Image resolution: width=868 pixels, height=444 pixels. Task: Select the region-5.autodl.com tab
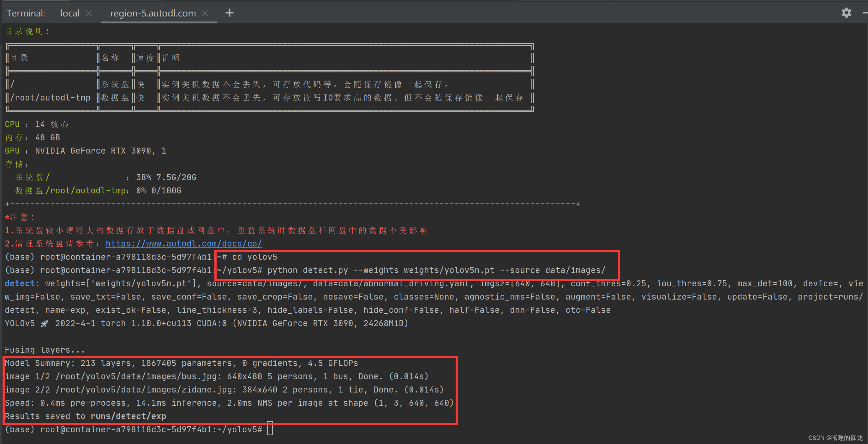pos(153,13)
